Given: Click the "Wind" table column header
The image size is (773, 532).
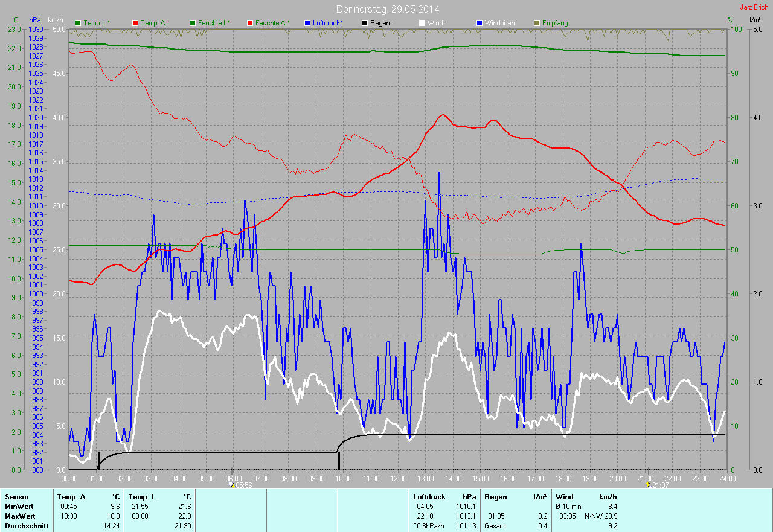Looking at the screenshot, I should point(564,497).
